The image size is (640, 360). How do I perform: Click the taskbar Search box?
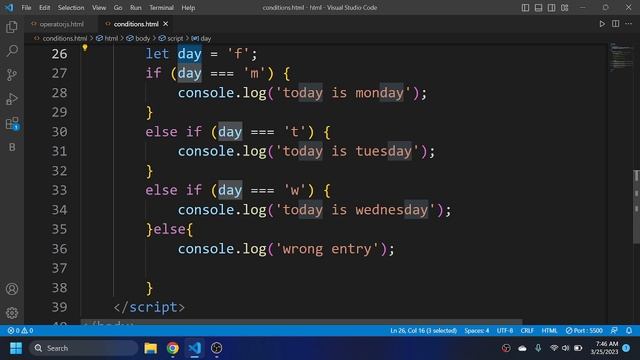click(x=84, y=348)
